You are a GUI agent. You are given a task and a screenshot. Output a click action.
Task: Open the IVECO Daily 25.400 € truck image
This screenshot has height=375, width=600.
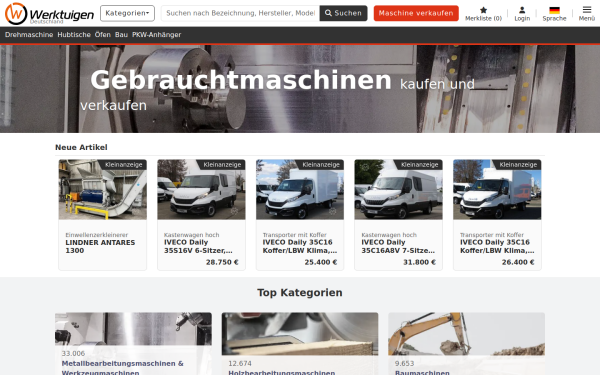coord(300,189)
